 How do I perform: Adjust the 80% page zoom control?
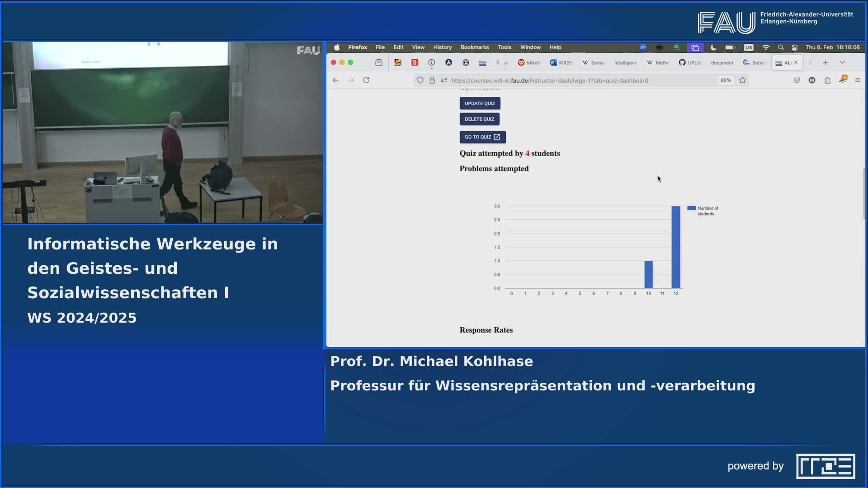pos(726,80)
